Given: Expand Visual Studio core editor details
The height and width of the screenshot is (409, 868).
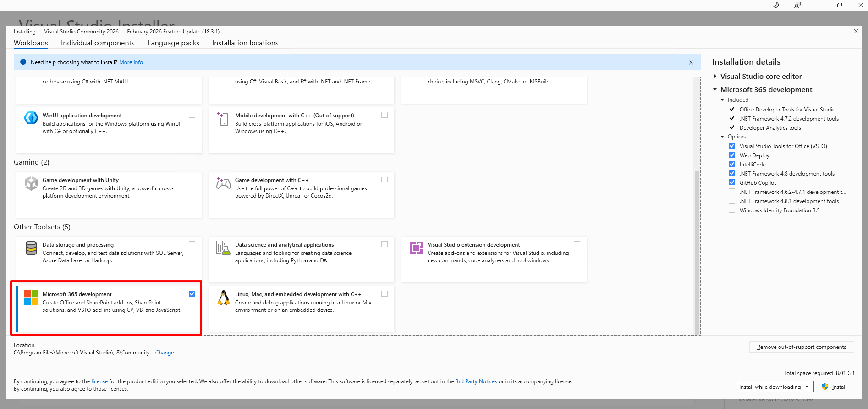Looking at the screenshot, I should click(715, 76).
